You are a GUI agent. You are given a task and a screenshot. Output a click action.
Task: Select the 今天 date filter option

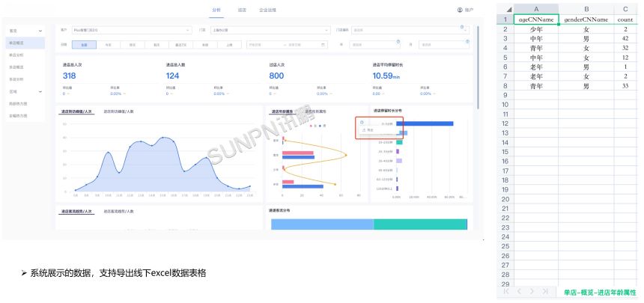pos(108,45)
